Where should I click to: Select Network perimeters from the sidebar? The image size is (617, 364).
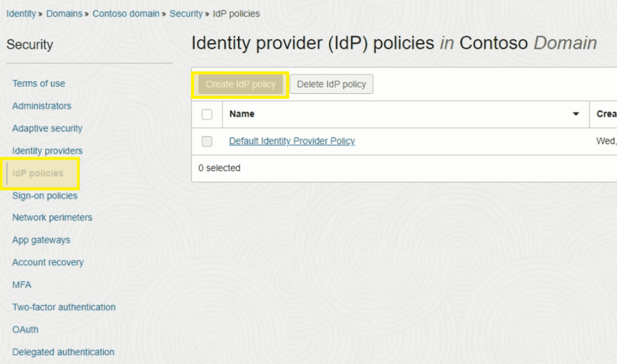pos(52,218)
